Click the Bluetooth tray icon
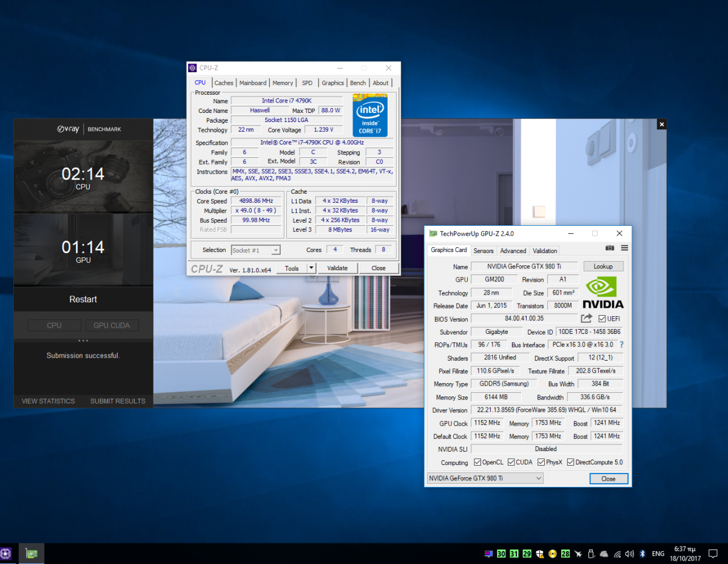 (x=642, y=554)
